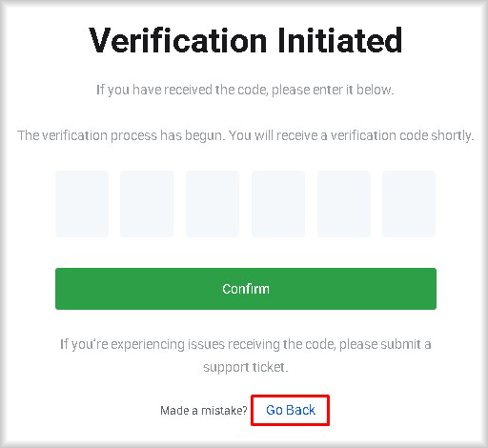Viewport: 488px width, 448px height.
Task: Click the Verification Initiated heading
Action: [x=246, y=40]
